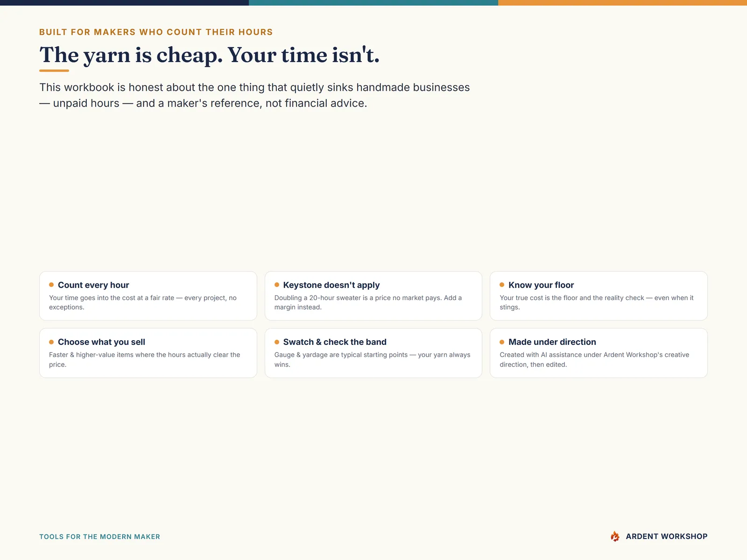The height and width of the screenshot is (560, 747).
Task: Click the orange bullet beside Swatch & check the band
Action: [x=277, y=342]
